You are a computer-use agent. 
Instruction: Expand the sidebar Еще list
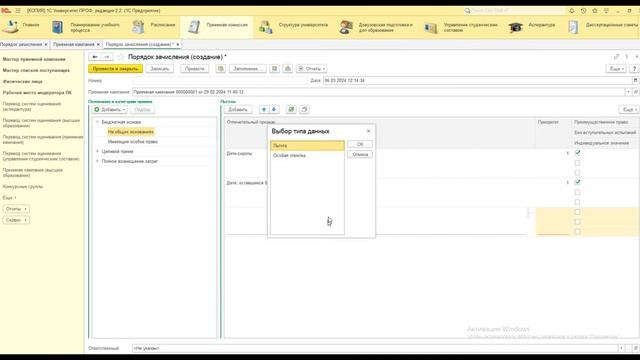tap(10, 198)
